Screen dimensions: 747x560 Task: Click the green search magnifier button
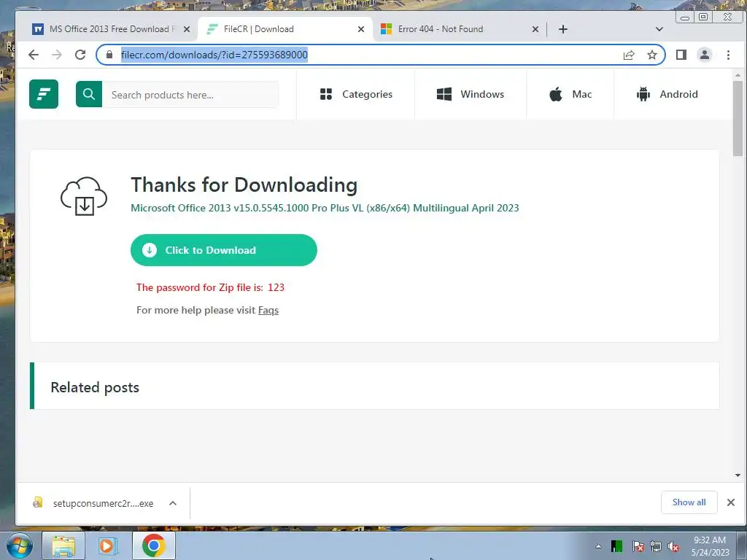pos(88,94)
